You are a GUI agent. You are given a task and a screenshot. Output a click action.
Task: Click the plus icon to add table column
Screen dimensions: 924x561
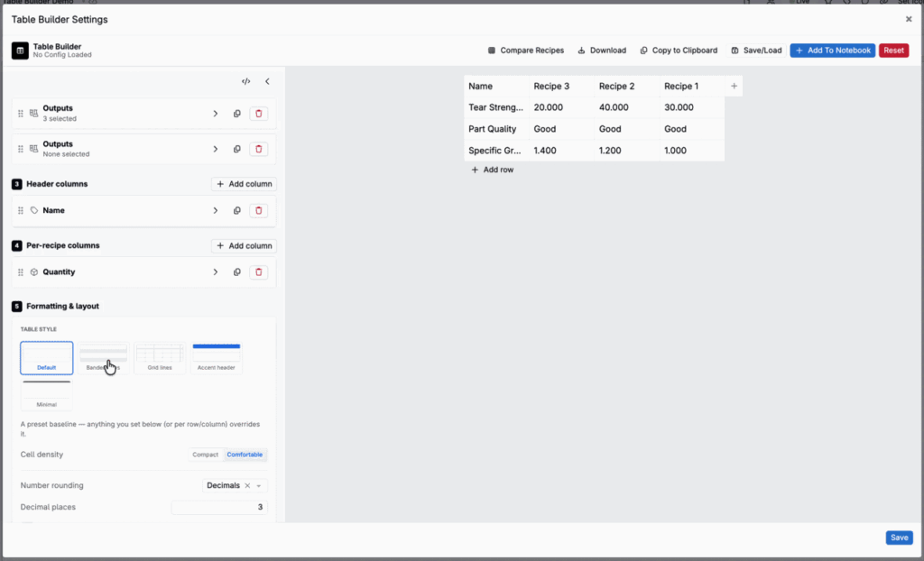[734, 86]
